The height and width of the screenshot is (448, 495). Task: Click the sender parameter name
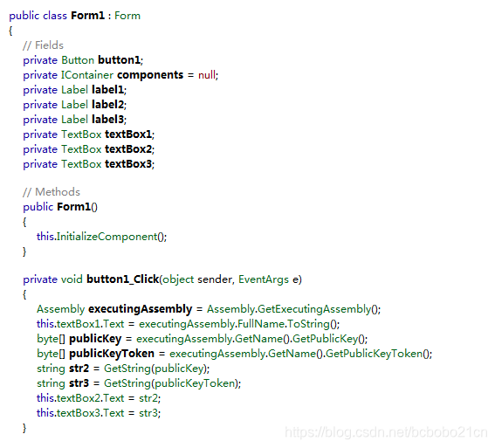[x=215, y=279]
